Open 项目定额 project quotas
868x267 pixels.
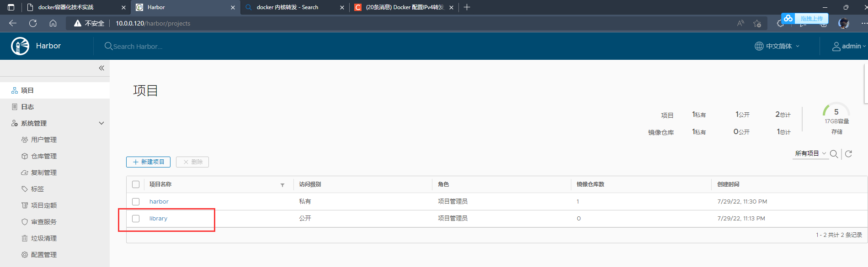[43, 205]
